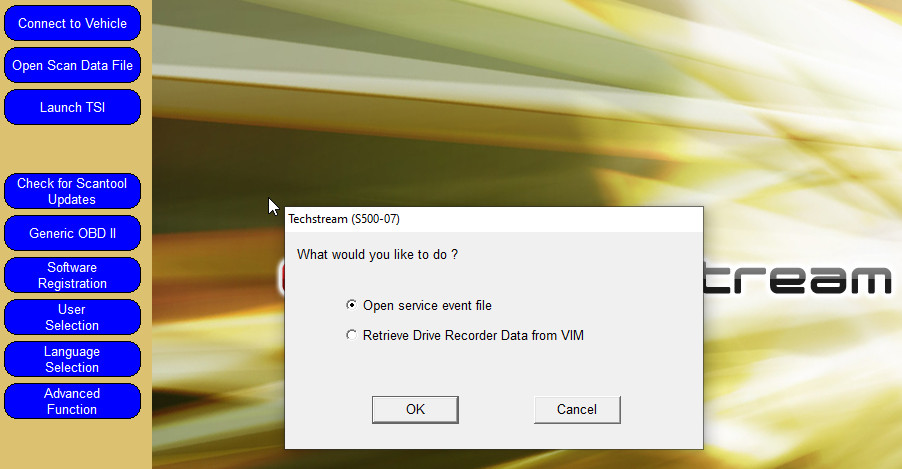902x469 pixels.
Task: Select Retrieve Drive Recorder Data from VIM
Action: pyautogui.click(x=465, y=335)
